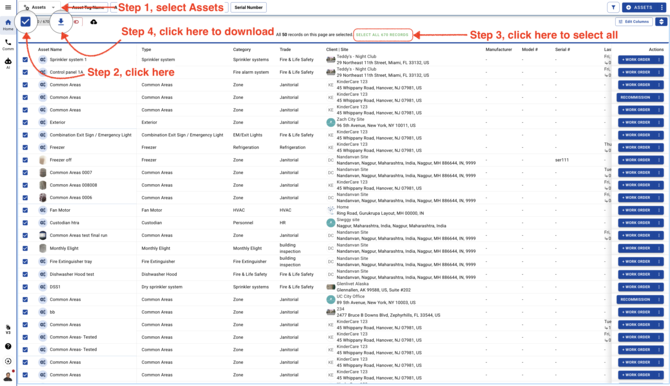Toggle the row density arrows button
670x386 pixels.
tap(661, 22)
